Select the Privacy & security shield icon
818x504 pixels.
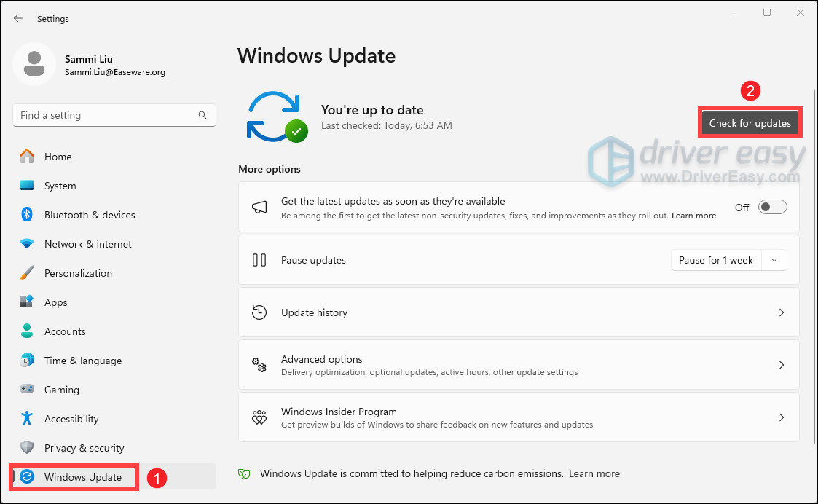(x=27, y=448)
